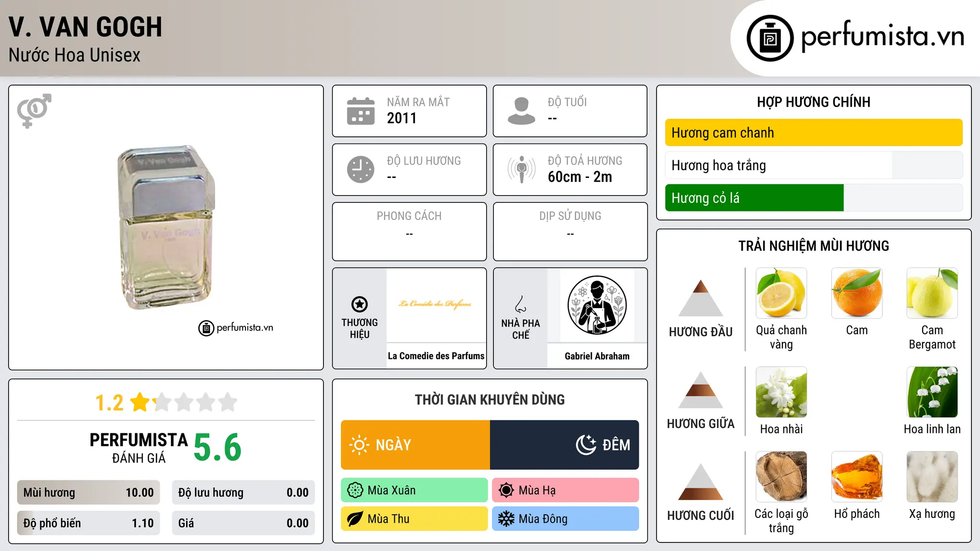Click the Hoa linh lan note image
Screen dimensions: 980x551
click(x=932, y=392)
